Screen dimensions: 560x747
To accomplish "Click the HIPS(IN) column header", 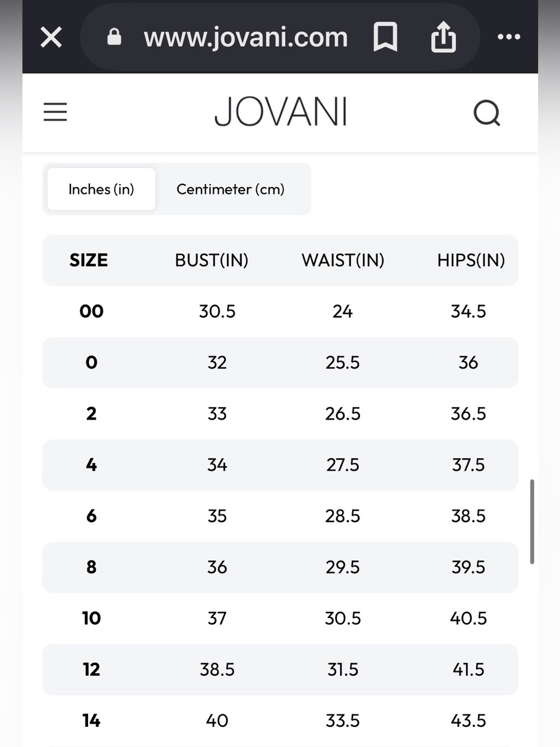I will coord(471,261).
